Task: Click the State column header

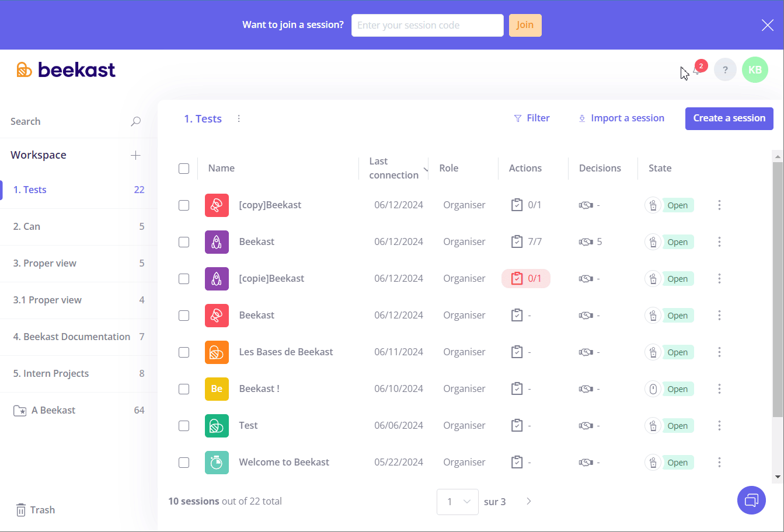Action: [660, 169]
